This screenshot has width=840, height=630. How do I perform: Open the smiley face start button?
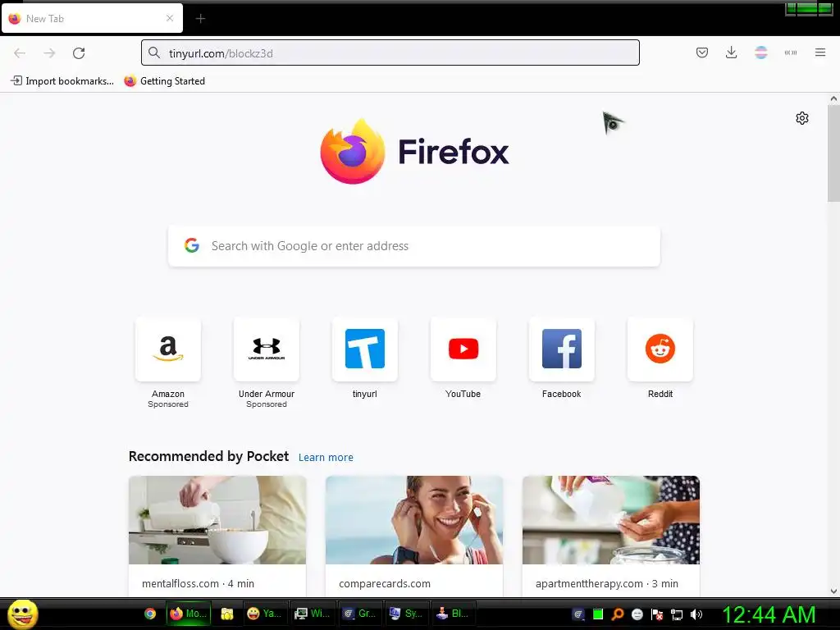tap(22, 614)
